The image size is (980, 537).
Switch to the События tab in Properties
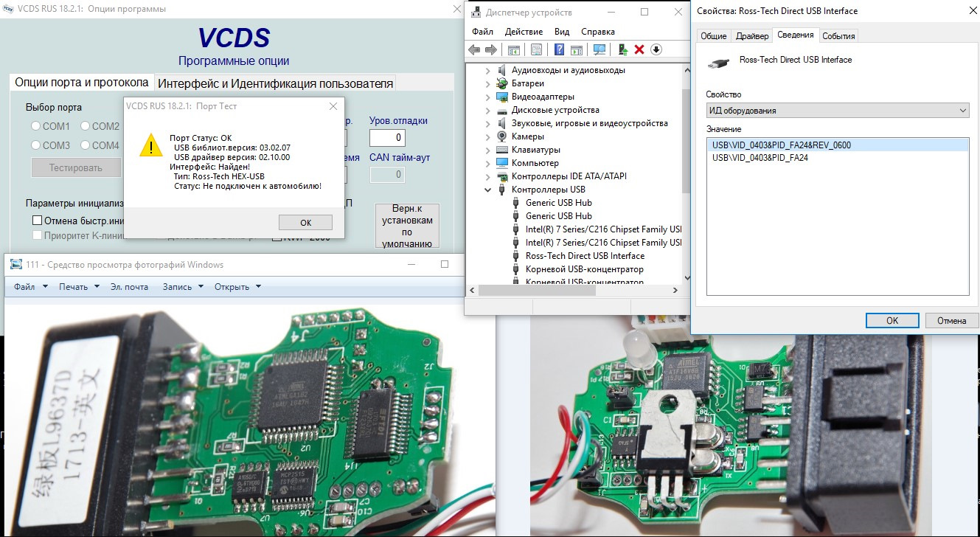[x=838, y=36]
